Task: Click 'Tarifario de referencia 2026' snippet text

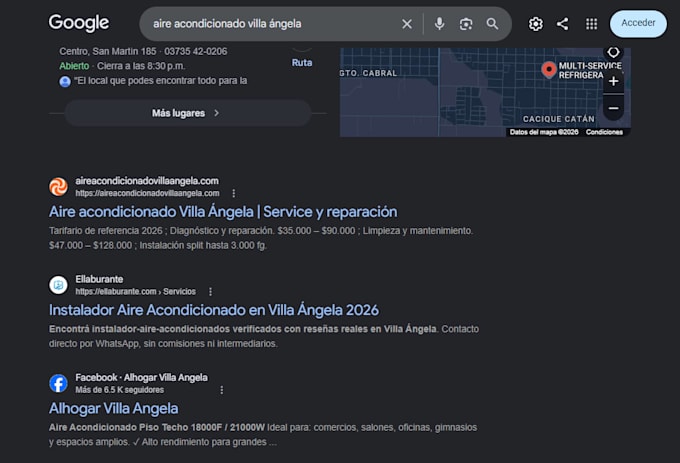Action: coord(106,231)
